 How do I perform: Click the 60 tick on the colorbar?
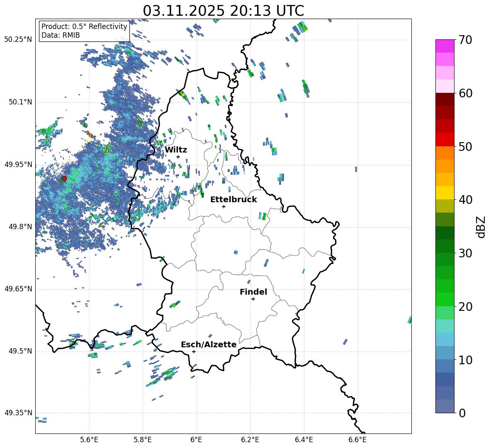465,93
